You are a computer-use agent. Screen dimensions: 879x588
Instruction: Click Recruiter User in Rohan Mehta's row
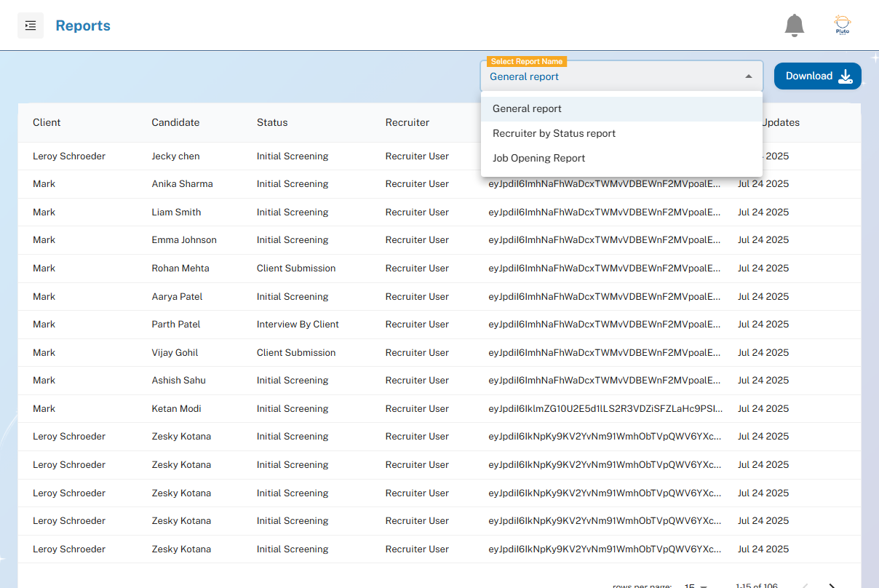click(x=417, y=269)
